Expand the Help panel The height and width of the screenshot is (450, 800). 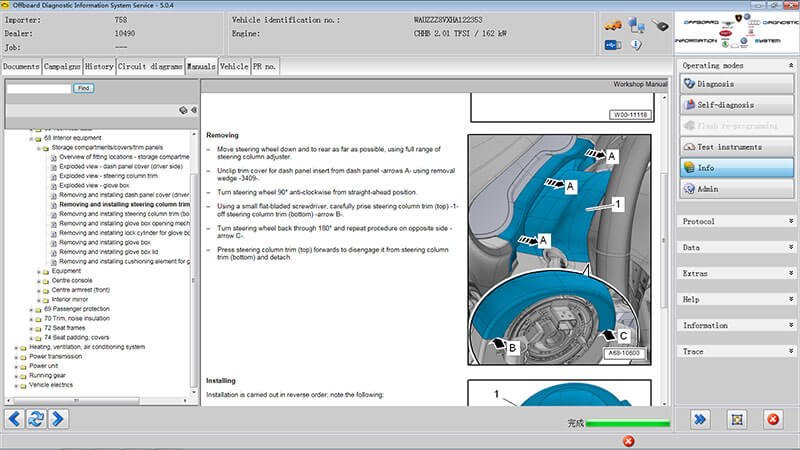[791, 299]
